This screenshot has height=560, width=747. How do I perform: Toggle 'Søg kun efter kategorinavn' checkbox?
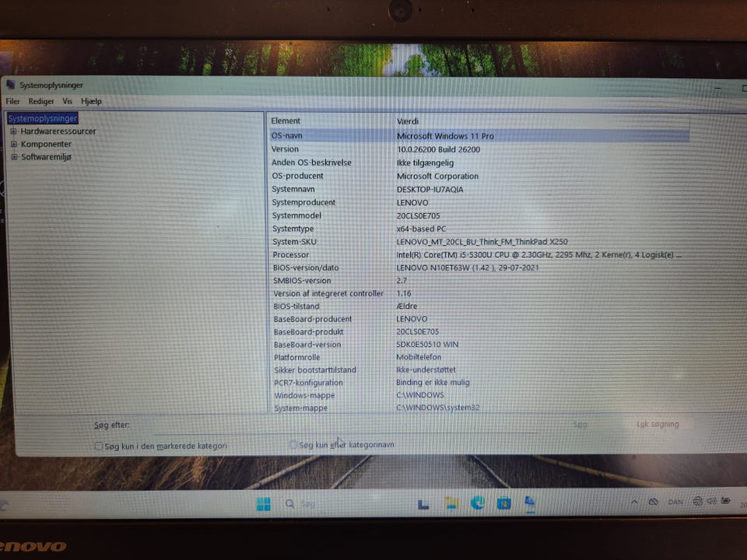point(293,444)
